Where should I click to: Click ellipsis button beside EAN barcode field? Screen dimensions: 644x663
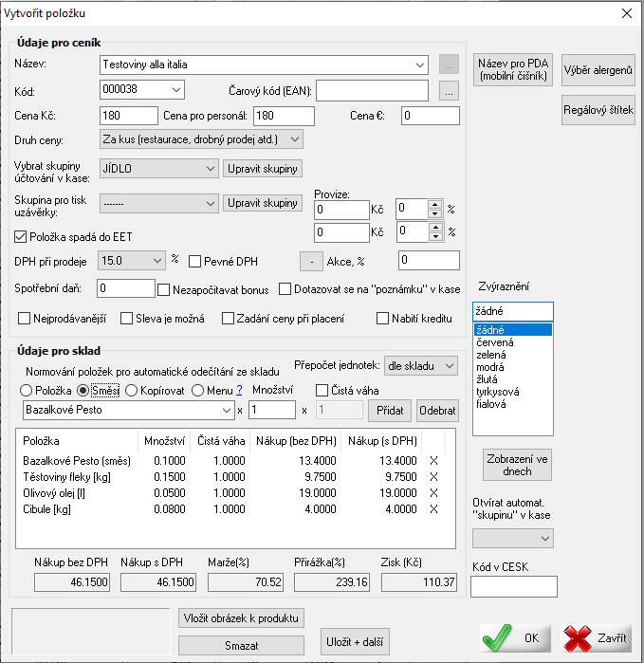pos(450,90)
